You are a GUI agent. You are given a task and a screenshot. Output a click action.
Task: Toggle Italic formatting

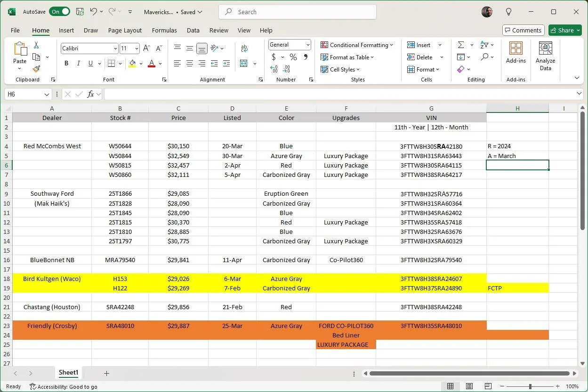tap(78, 63)
